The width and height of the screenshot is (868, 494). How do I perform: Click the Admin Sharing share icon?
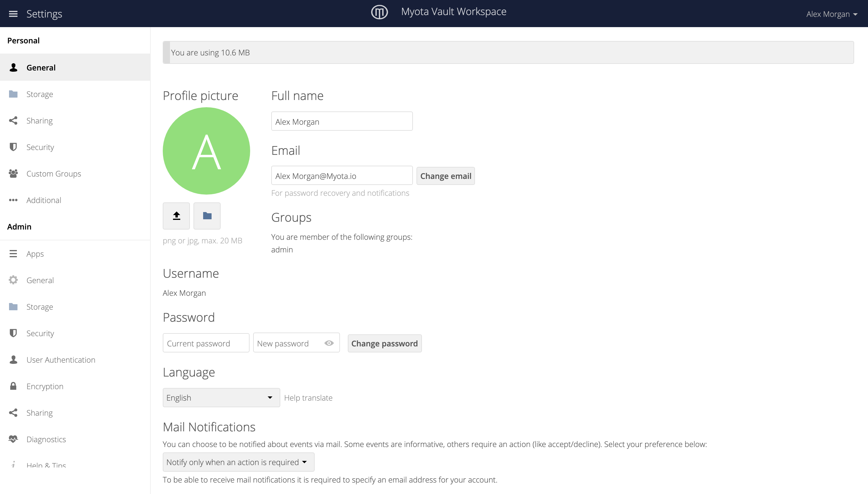click(13, 412)
